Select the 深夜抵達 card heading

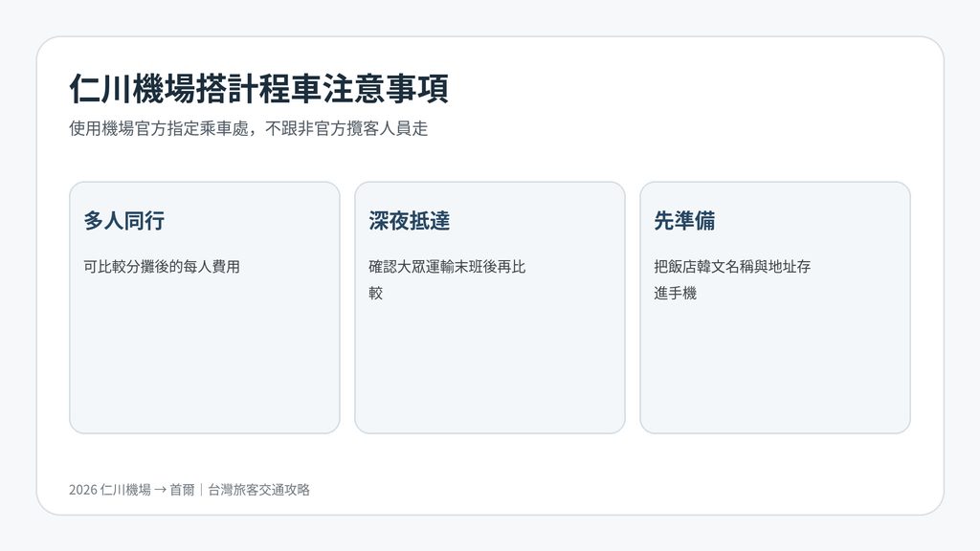coord(410,221)
